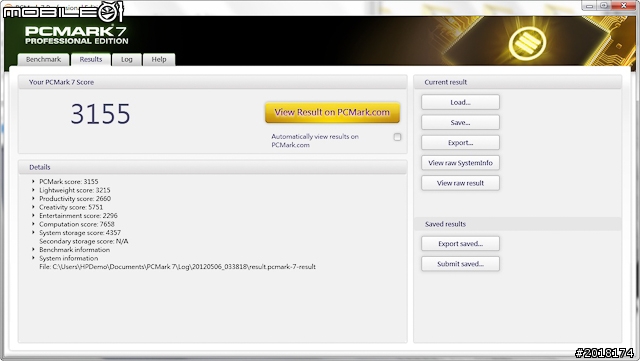
Task: Expand the Lightweight score: 3215 row
Action: pyautogui.click(x=33, y=190)
